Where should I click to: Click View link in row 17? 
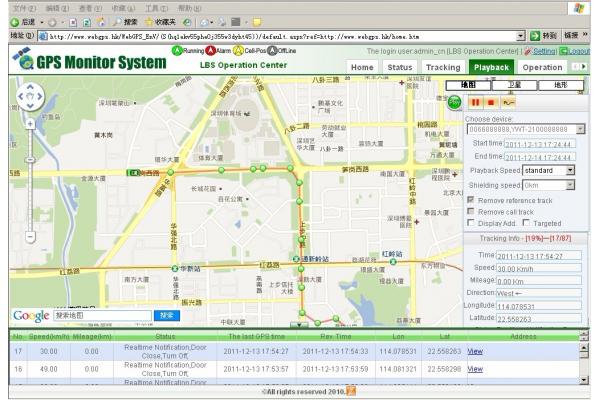(475, 351)
